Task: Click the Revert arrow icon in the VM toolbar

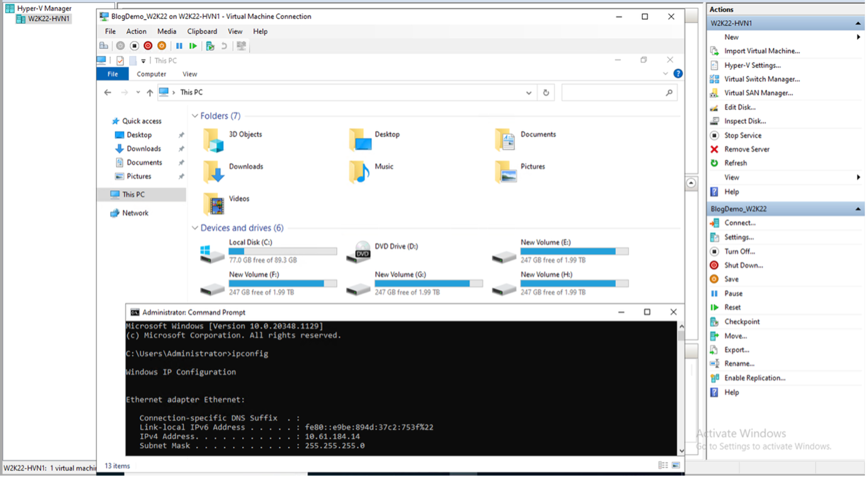Action: pyautogui.click(x=224, y=46)
